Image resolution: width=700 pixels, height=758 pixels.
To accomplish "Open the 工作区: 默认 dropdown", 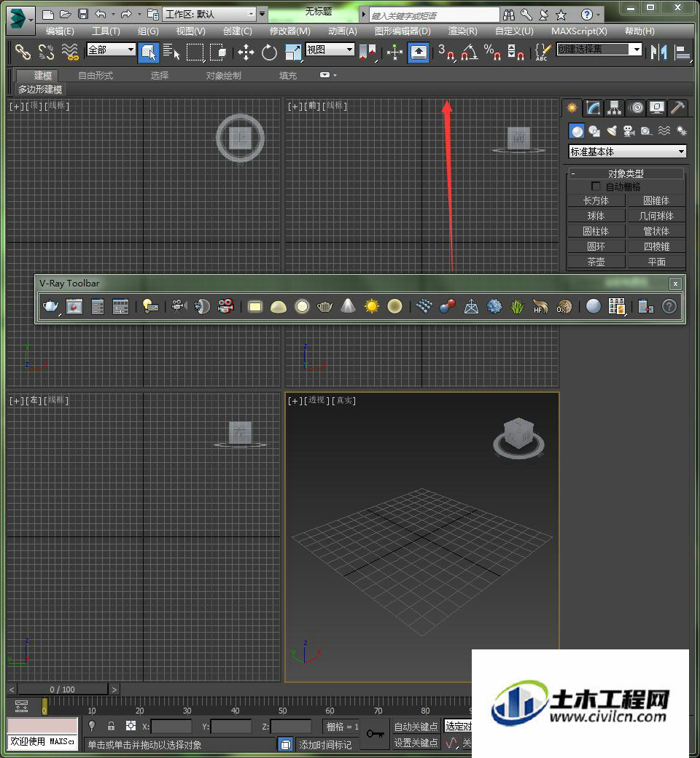I will [209, 14].
